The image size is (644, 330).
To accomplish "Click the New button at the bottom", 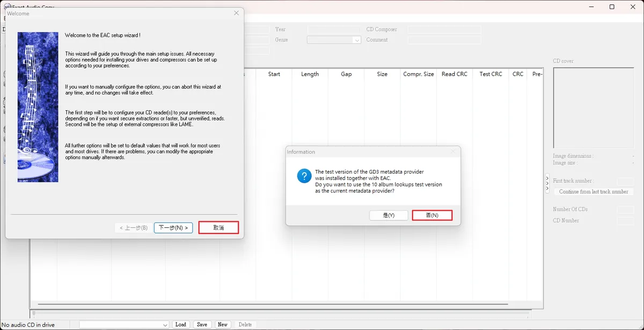I will pyautogui.click(x=223, y=325).
